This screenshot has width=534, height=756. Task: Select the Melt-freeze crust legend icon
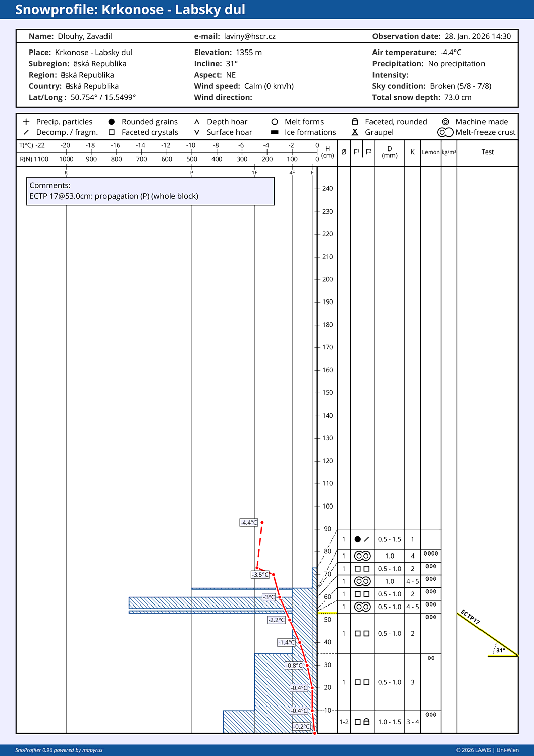point(445,132)
